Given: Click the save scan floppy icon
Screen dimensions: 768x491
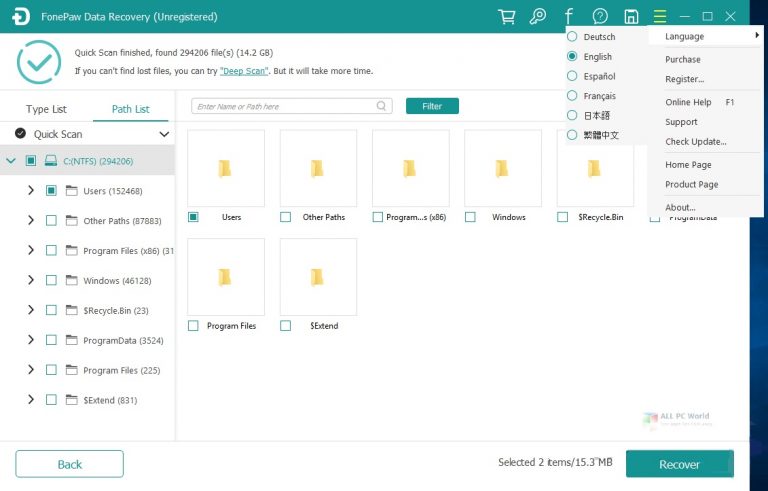Looking at the screenshot, I should 631,17.
